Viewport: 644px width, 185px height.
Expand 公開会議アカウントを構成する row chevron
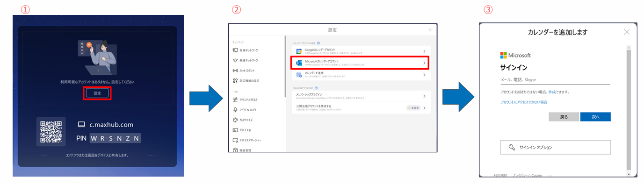pyautogui.click(x=424, y=108)
